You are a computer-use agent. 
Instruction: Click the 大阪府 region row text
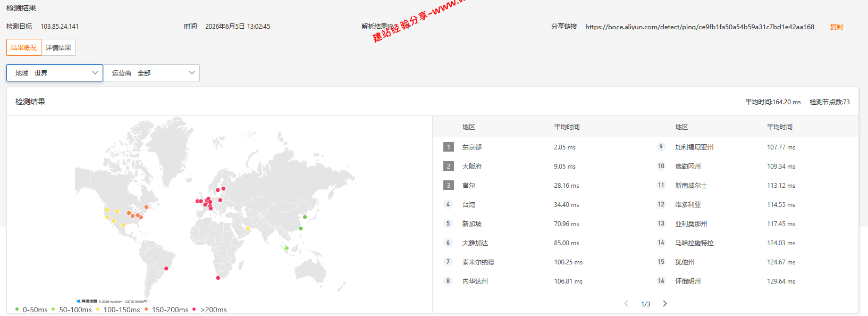click(x=472, y=167)
